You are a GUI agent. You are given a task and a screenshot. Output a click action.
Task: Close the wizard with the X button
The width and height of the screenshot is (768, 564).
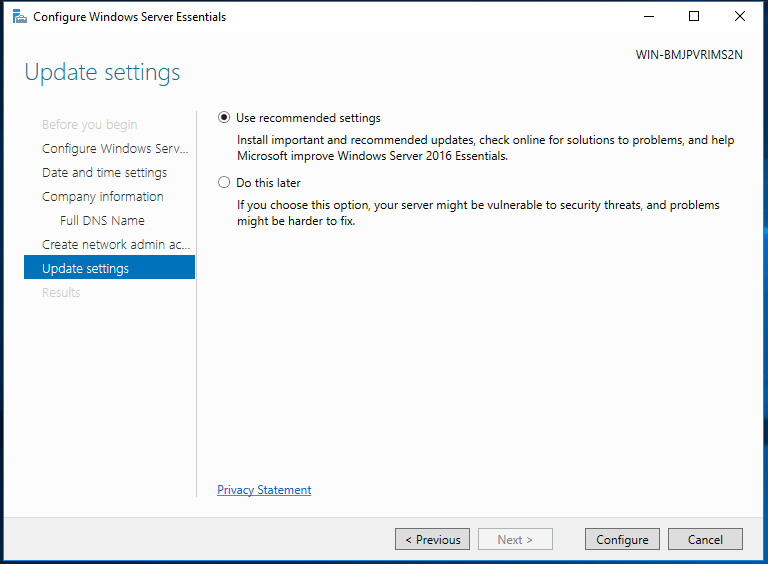(x=740, y=16)
